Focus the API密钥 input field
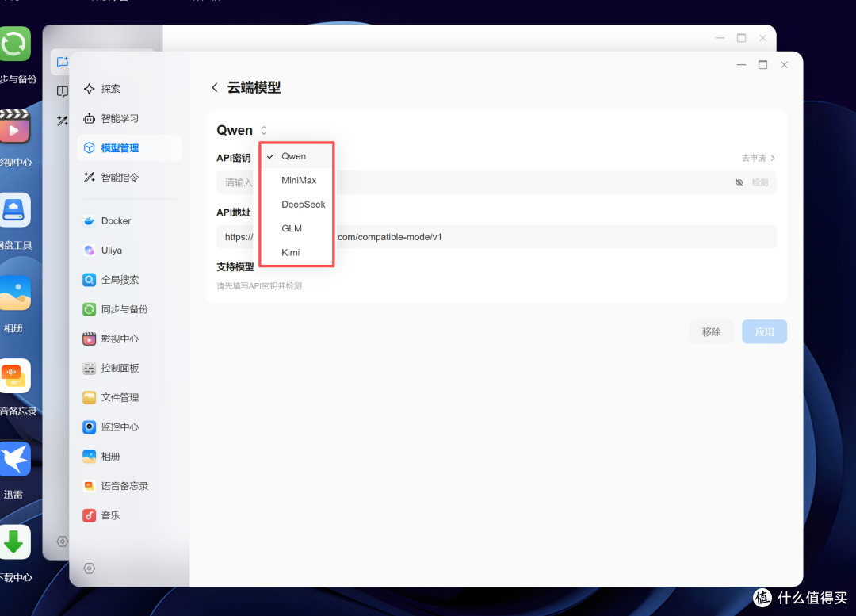This screenshot has width=856, height=616. (495, 182)
